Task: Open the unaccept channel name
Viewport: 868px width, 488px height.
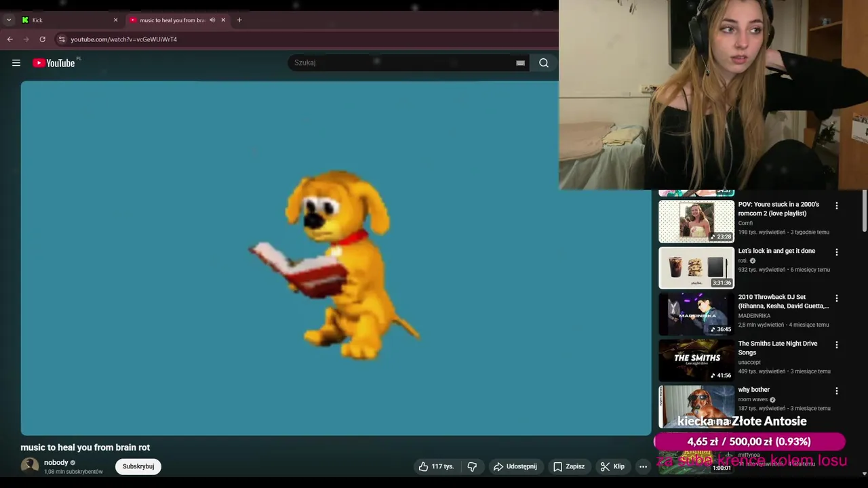Action: click(x=749, y=362)
